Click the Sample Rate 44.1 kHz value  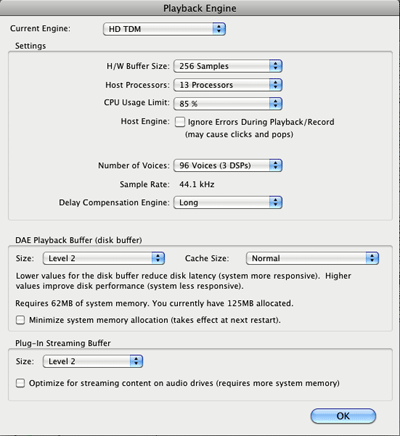pyautogui.click(x=197, y=184)
